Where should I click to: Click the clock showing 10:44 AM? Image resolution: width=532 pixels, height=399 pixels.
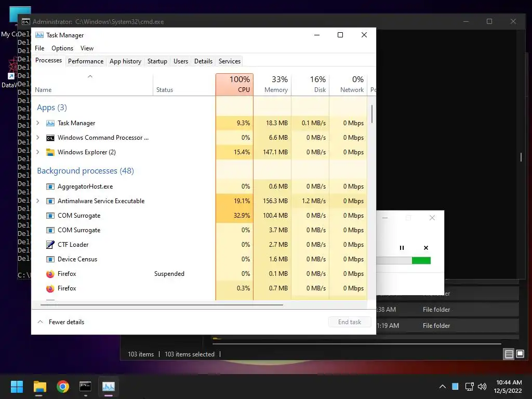click(x=509, y=382)
